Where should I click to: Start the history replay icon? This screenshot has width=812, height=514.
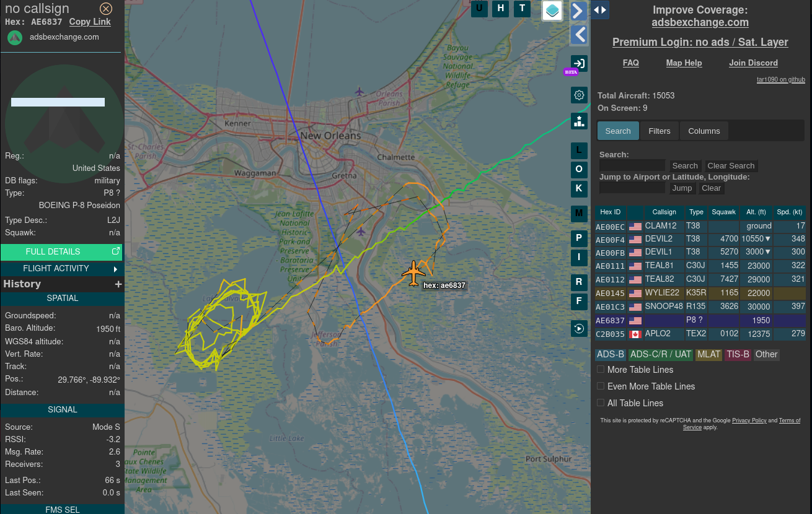tap(579, 328)
